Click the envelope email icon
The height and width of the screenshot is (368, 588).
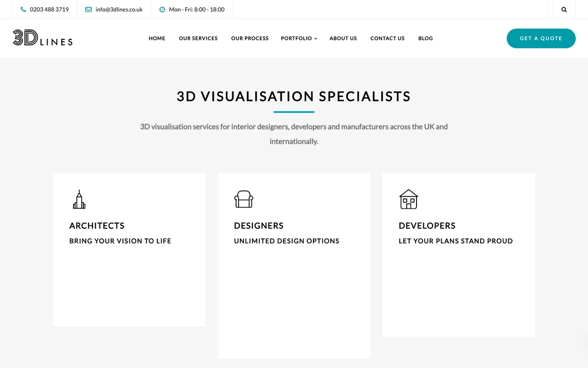pyautogui.click(x=88, y=9)
